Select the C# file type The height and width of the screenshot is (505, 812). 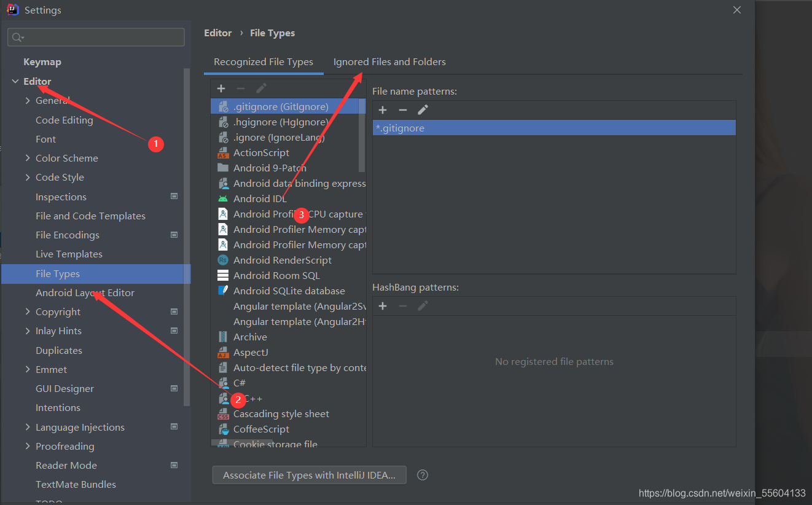[x=288, y=383]
